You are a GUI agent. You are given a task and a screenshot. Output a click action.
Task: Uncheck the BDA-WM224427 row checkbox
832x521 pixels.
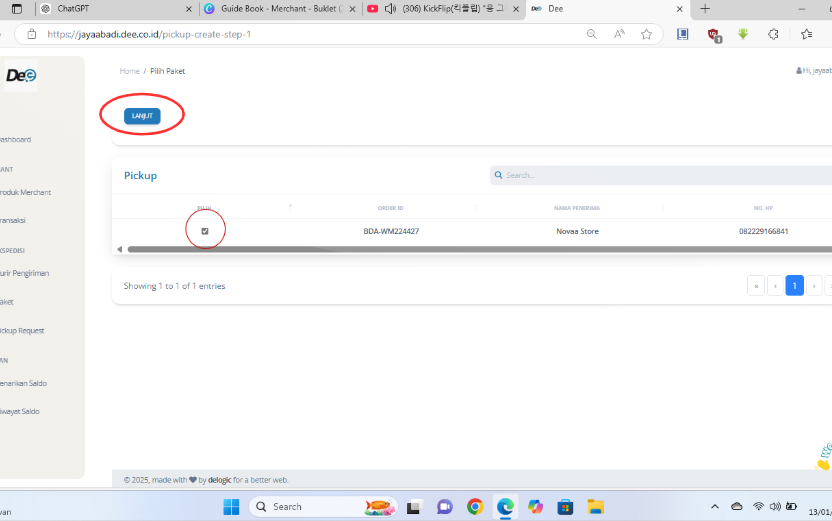coord(205,231)
